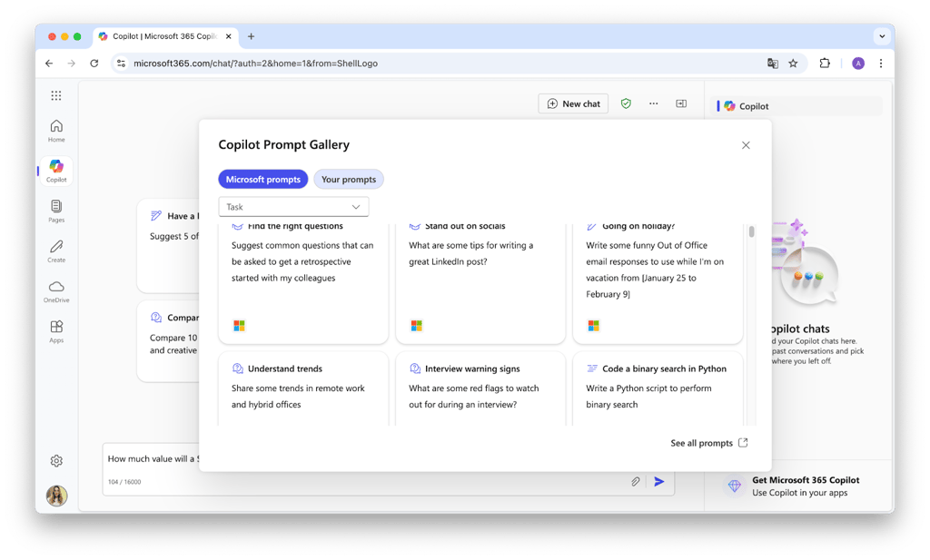Select Code a binary search in Python
This screenshot has height=560, width=930.
pos(658,388)
